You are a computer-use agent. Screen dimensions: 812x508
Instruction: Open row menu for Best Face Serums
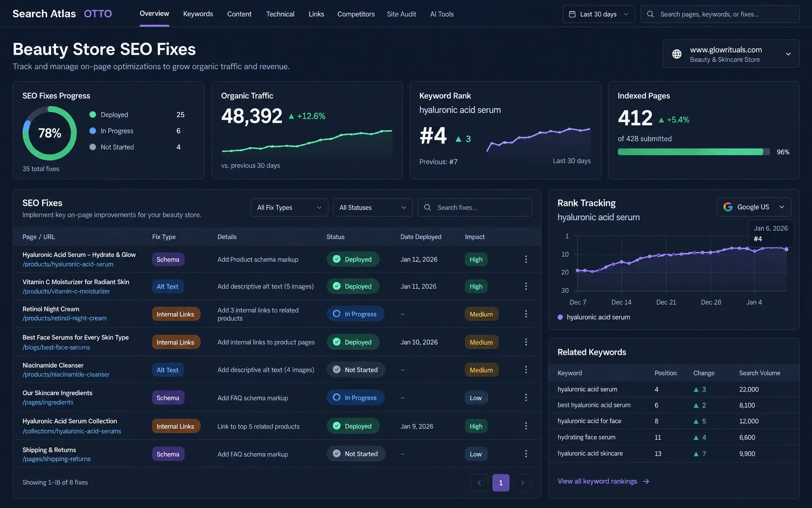526,342
